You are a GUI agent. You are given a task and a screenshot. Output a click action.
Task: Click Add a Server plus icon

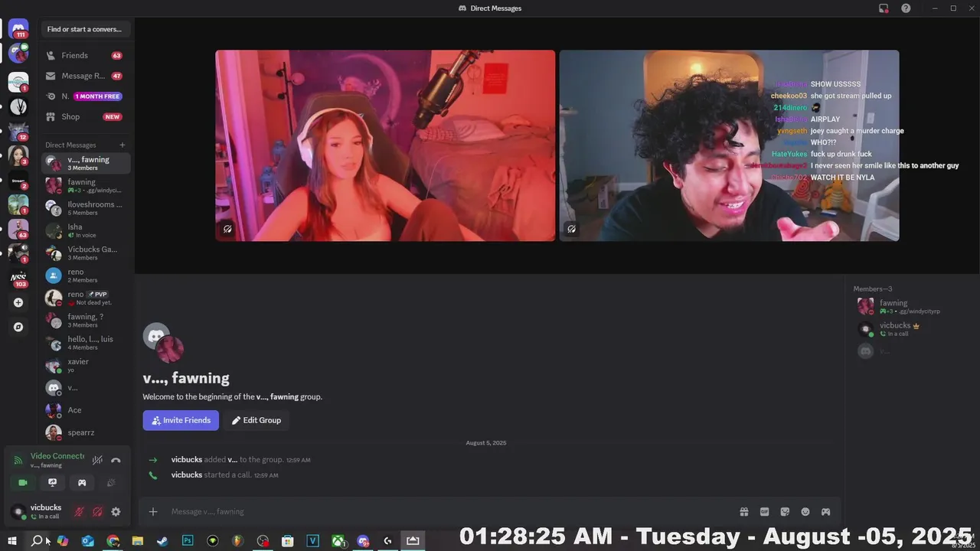point(18,302)
